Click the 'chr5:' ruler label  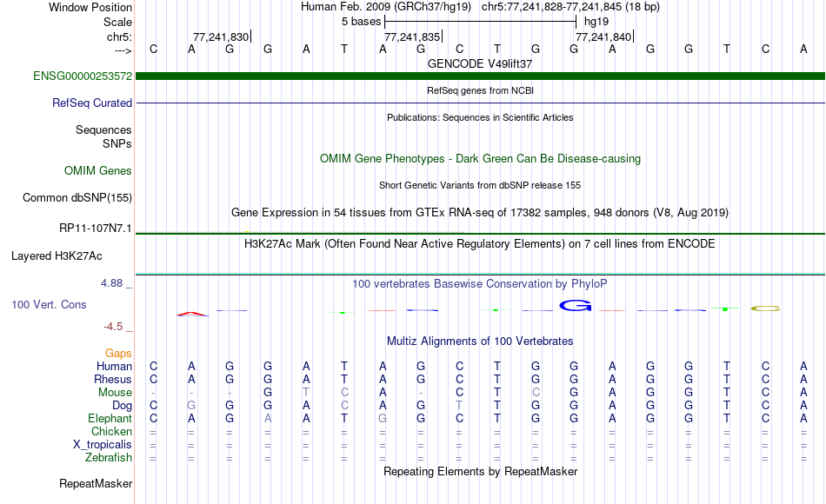[120, 36]
